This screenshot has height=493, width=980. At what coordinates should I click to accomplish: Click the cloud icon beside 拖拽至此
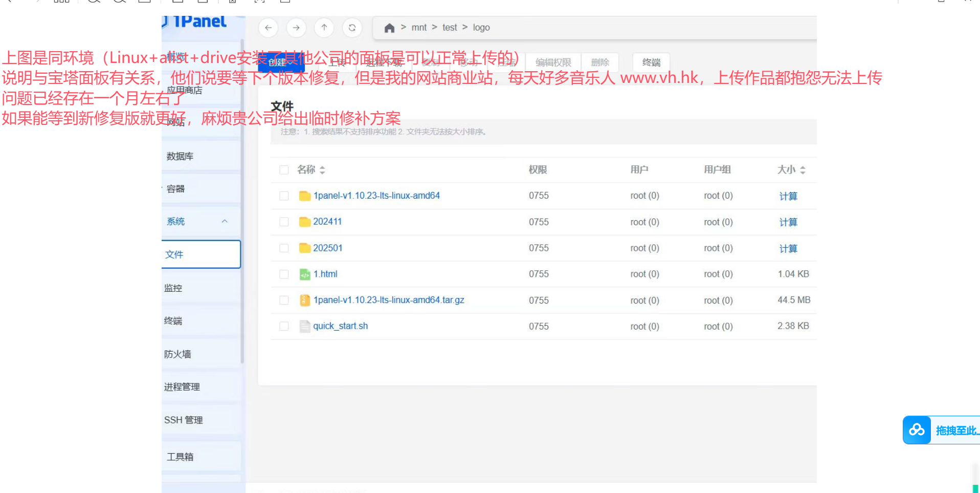917,430
